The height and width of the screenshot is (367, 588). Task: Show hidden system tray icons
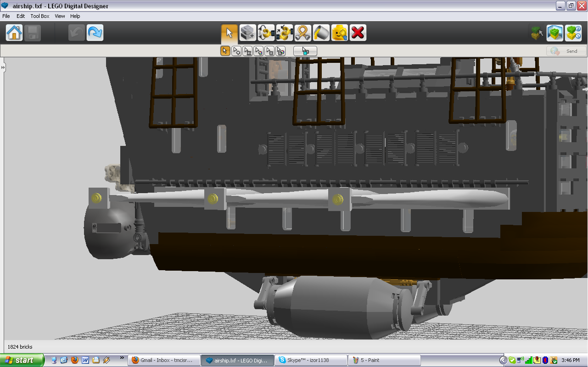[x=503, y=360]
